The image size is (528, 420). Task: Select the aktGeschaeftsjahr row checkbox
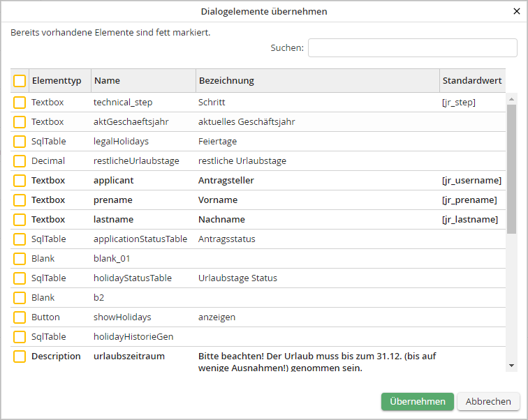pyautogui.click(x=20, y=122)
